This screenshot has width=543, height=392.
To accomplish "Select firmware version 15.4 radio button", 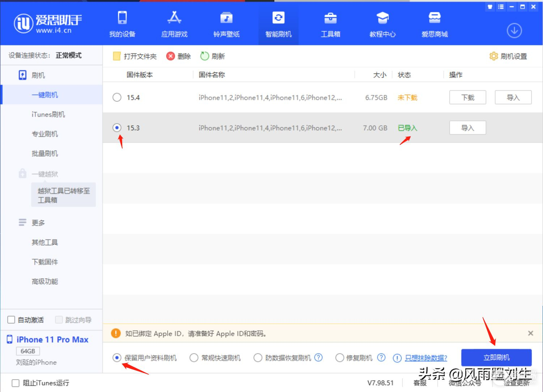I will click(x=117, y=98).
